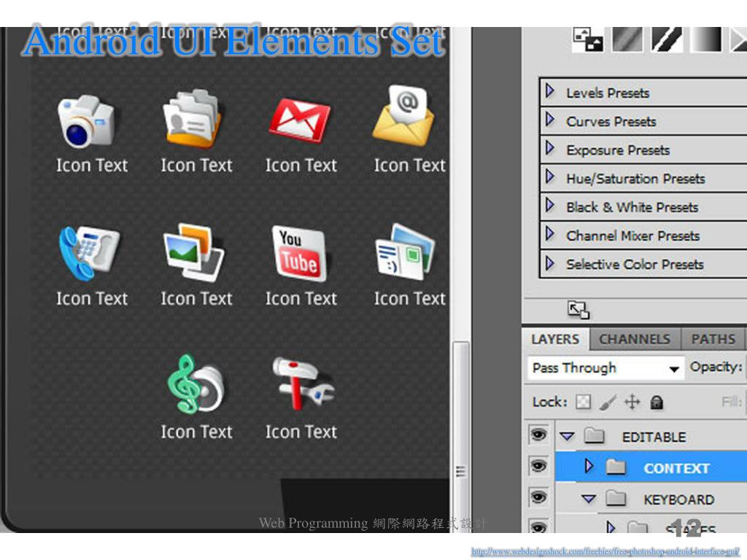Open the music treble clef icon
This screenshot has width=747, height=560.
click(196, 384)
